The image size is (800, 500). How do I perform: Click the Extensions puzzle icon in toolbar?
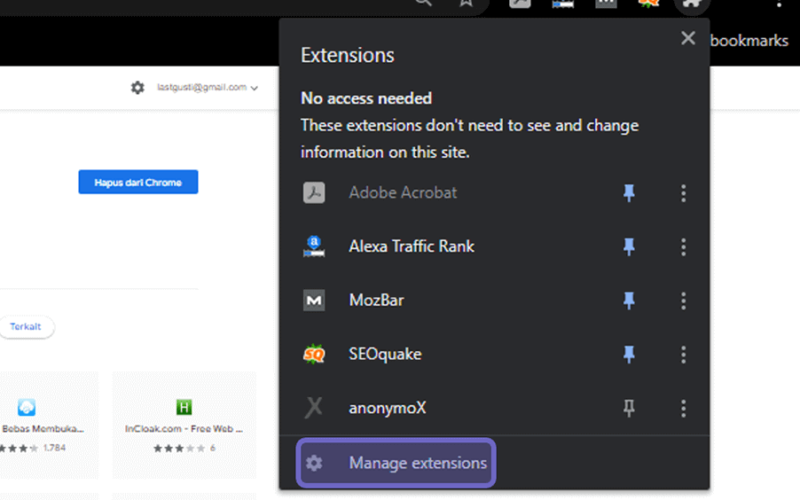coord(691,4)
